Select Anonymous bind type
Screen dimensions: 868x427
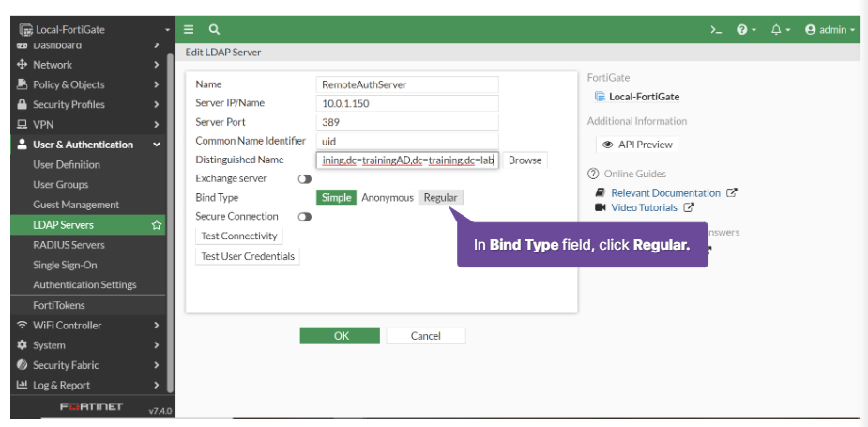(x=388, y=197)
